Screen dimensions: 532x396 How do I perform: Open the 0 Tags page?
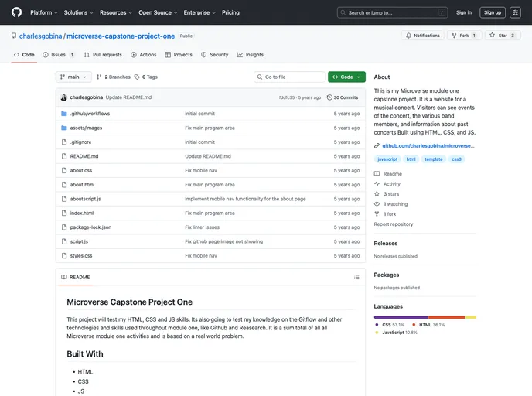click(x=145, y=77)
